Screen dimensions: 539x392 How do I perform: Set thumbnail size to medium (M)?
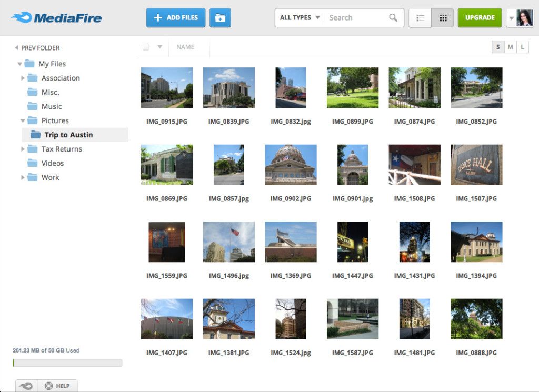(x=510, y=47)
